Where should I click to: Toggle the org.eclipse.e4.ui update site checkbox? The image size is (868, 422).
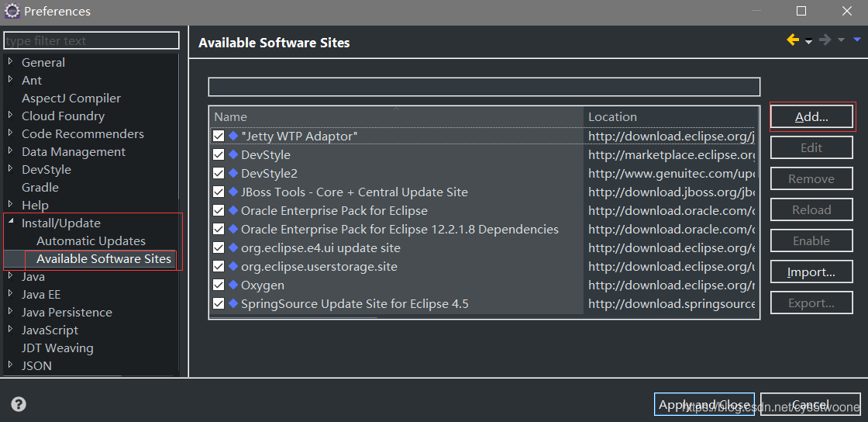pos(218,247)
